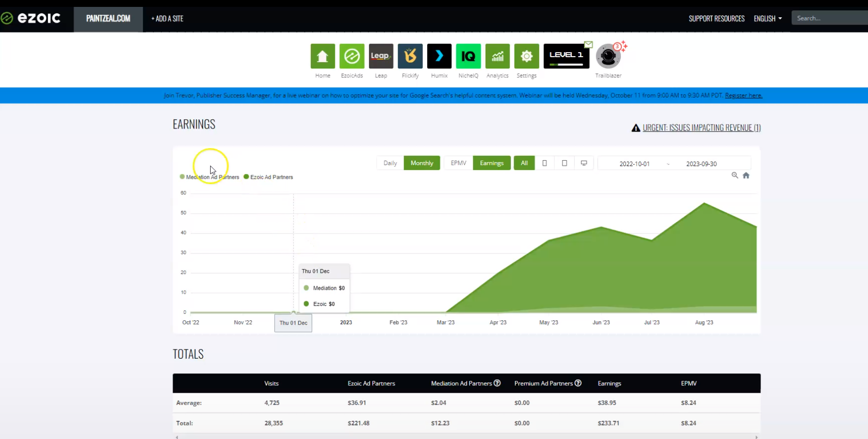This screenshot has height=439, width=868.
Task: Open Support Resources menu
Action: tap(717, 18)
